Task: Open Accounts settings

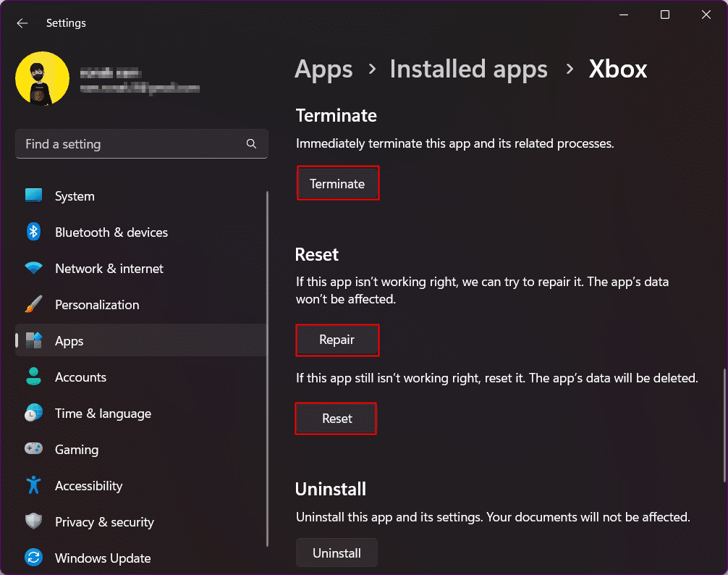Action: click(x=141, y=377)
